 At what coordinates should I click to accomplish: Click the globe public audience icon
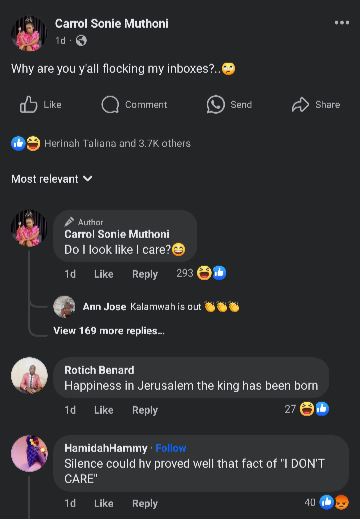point(81,41)
